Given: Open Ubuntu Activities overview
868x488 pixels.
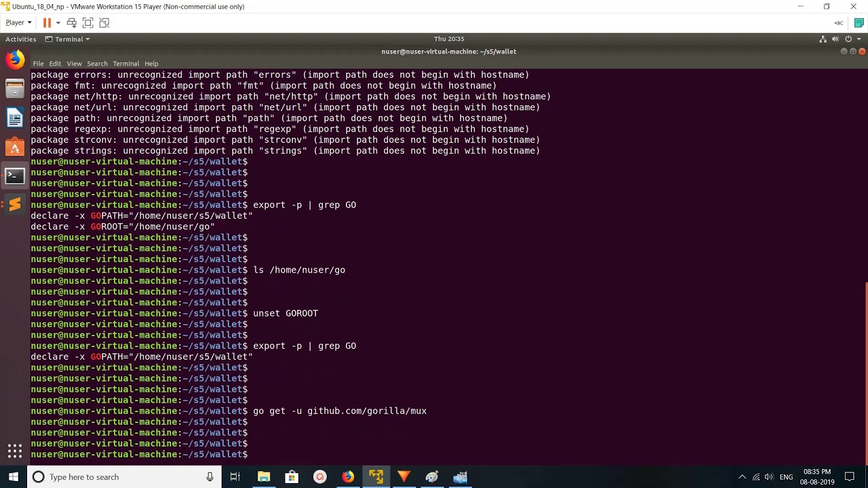Looking at the screenshot, I should click(20, 39).
